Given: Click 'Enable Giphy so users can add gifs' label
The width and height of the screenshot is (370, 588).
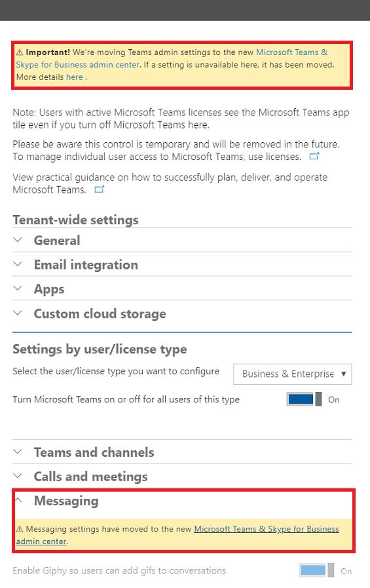Looking at the screenshot, I should [119, 570].
